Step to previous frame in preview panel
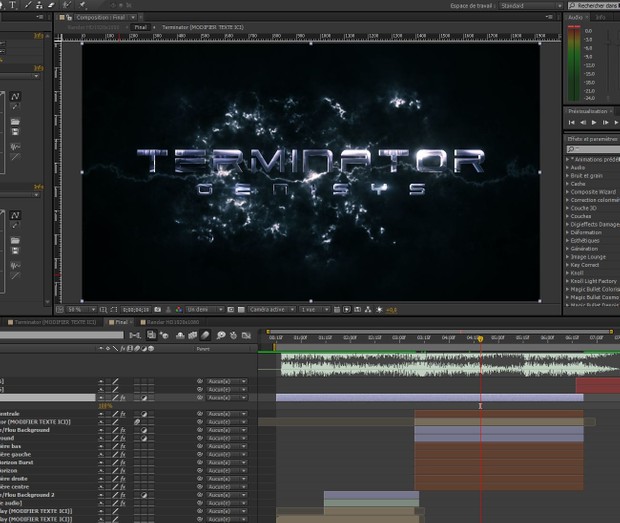 pyautogui.click(x=583, y=123)
